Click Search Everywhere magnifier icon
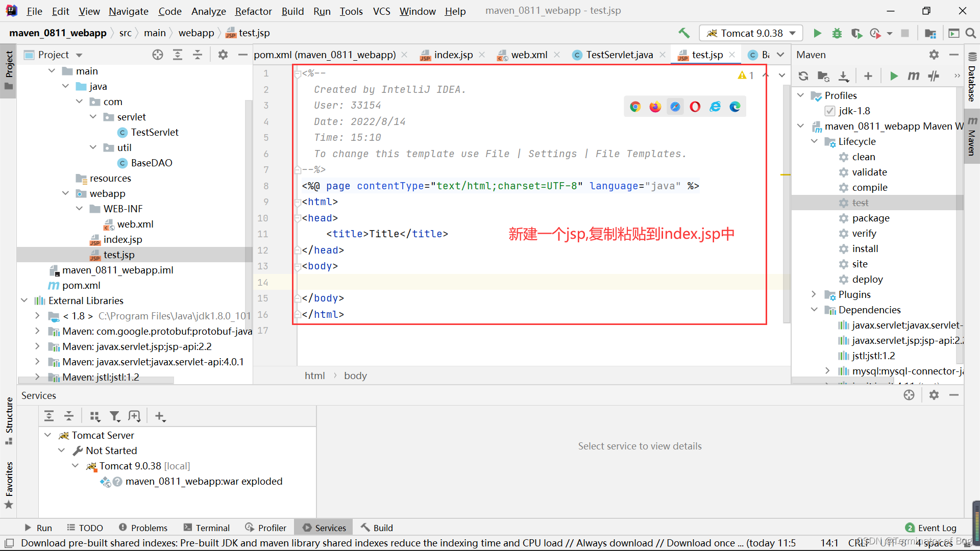Screen dimensions: 980x551 971,33
